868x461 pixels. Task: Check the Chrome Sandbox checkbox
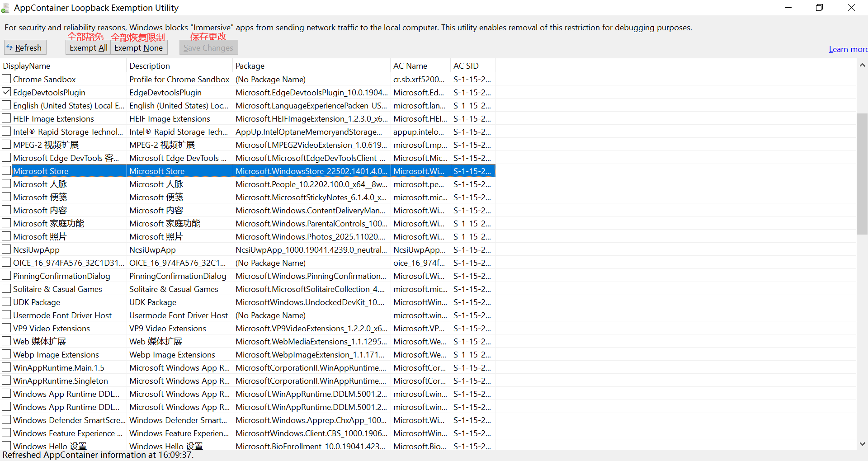pos(6,79)
